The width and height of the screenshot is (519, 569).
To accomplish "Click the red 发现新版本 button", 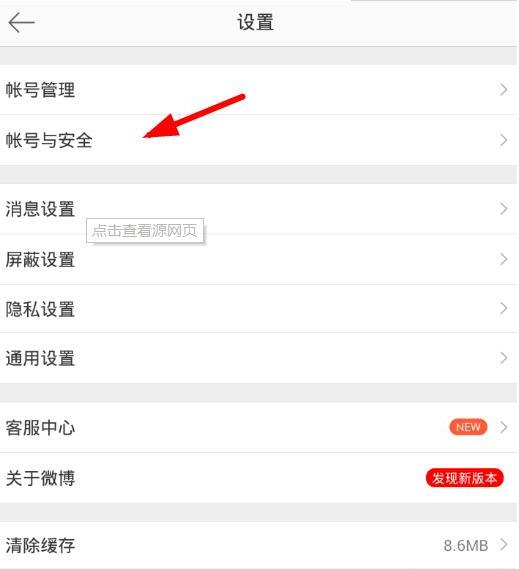I will [x=465, y=478].
